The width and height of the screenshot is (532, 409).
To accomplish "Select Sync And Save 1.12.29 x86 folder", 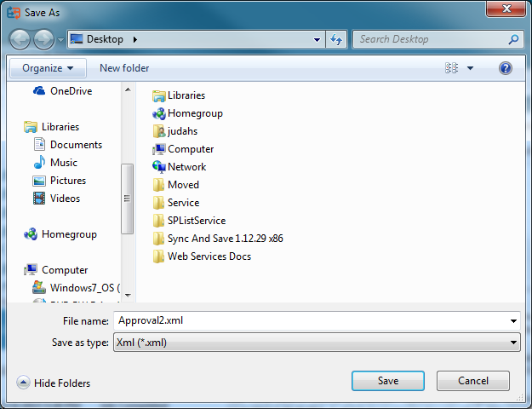I will tap(218, 239).
